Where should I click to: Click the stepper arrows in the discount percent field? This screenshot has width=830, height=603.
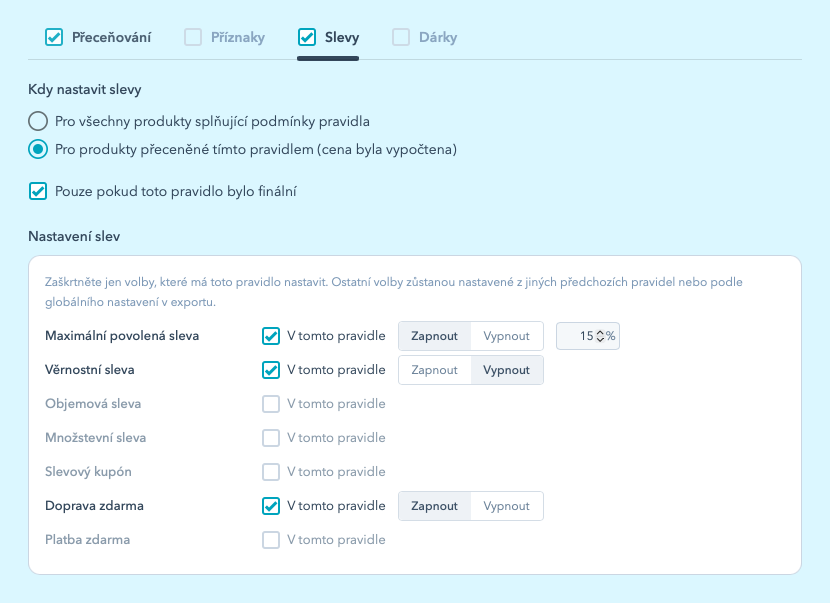[x=600, y=336]
